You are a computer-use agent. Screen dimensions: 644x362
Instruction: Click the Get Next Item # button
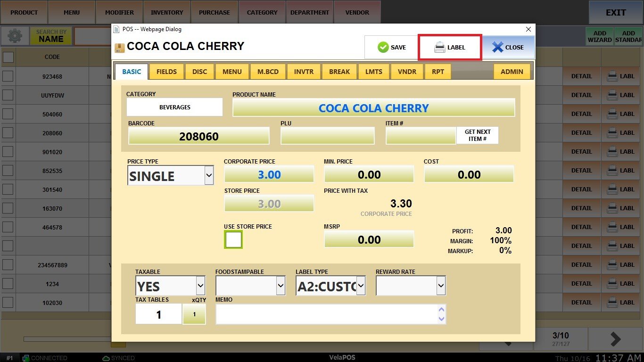[477, 135]
